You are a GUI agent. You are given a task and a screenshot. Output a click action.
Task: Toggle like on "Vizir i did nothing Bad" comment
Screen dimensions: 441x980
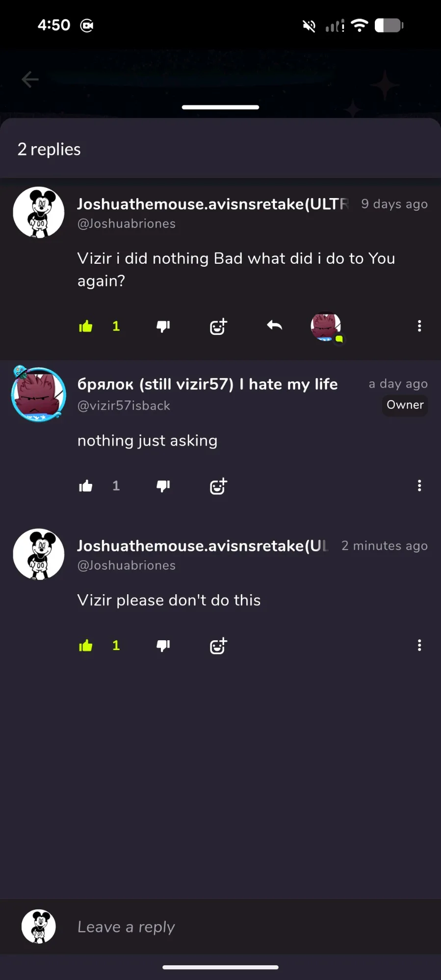86,326
